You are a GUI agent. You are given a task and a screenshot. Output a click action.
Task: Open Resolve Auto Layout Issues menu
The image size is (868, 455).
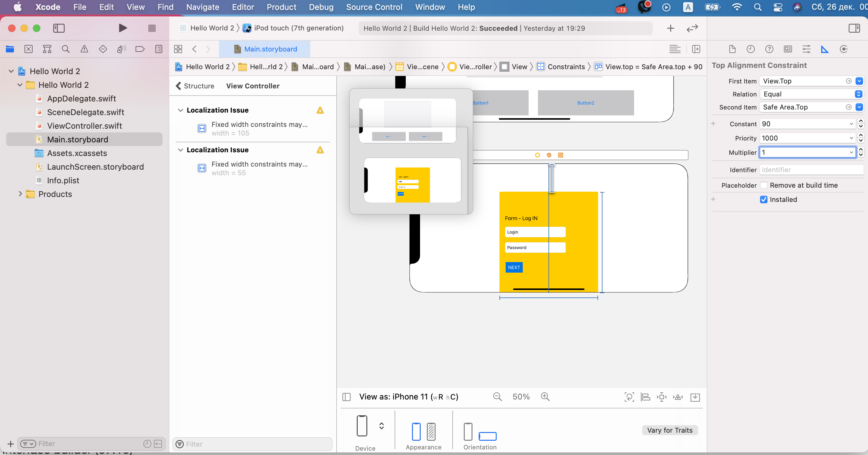[678, 397]
